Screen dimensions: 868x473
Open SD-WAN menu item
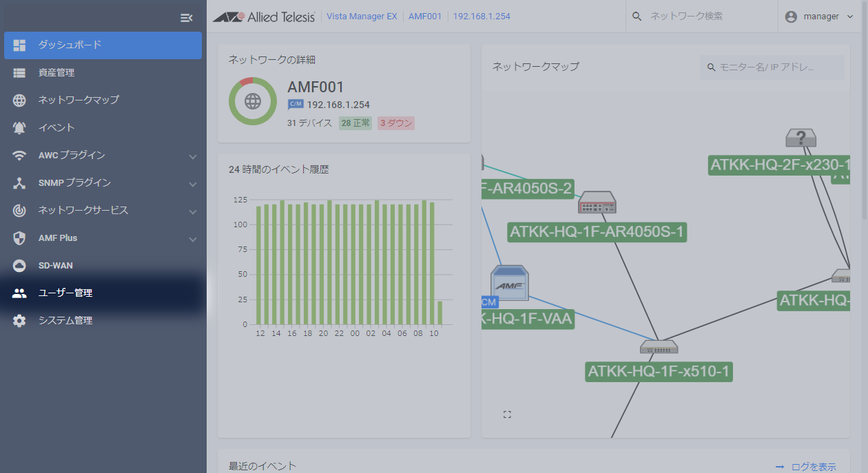pyautogui.click(x=103, y=265)
